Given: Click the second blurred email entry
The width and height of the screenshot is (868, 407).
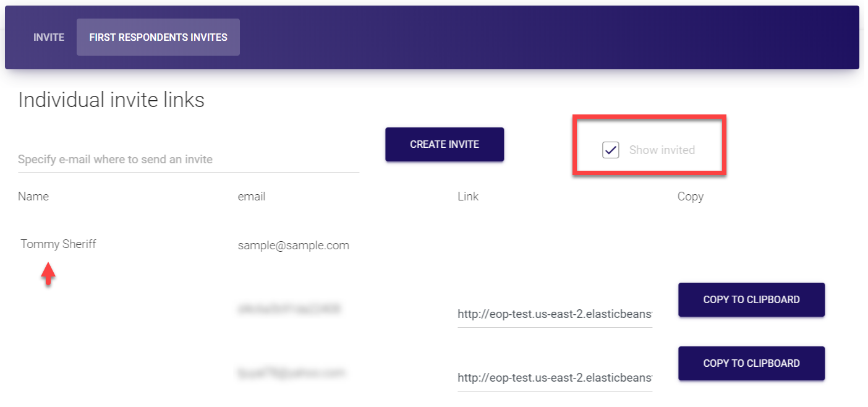Looking at the screenshot, I should click(291, 372).
